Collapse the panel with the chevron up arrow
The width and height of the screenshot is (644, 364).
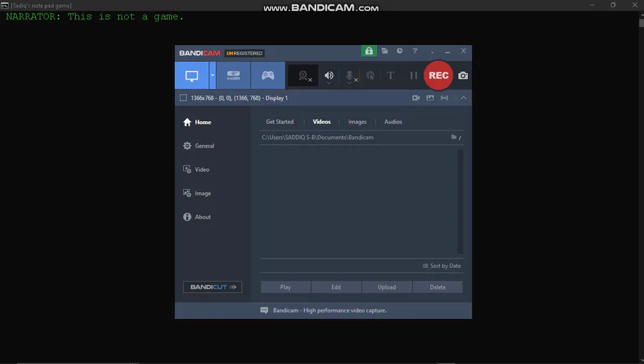click(463, 98)
